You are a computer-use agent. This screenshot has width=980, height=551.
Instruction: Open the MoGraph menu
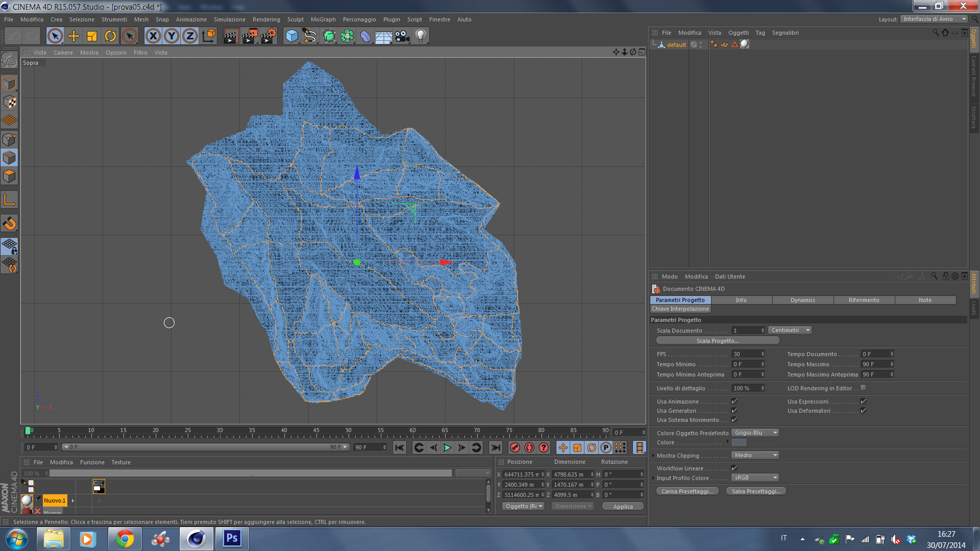323,19
